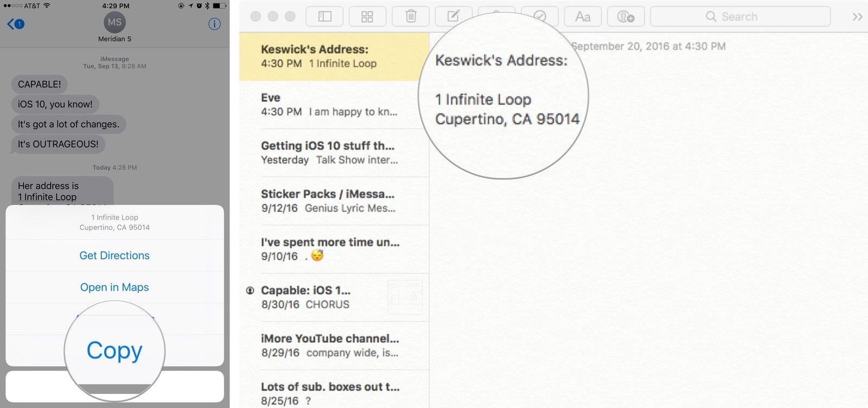Viewport: 868px width, 408px height.
Task: Tap the It's OUTRAGEOUS! message bubble
Action: 58,144
